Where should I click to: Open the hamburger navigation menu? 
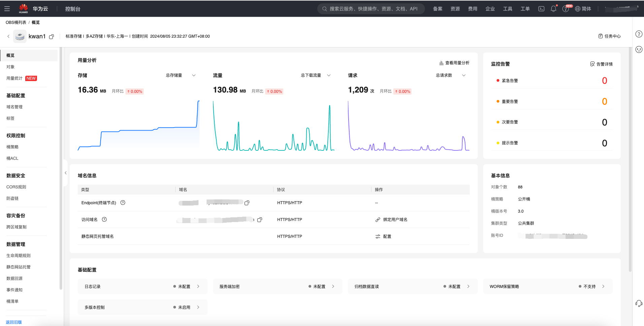click(x=7, y=9)
